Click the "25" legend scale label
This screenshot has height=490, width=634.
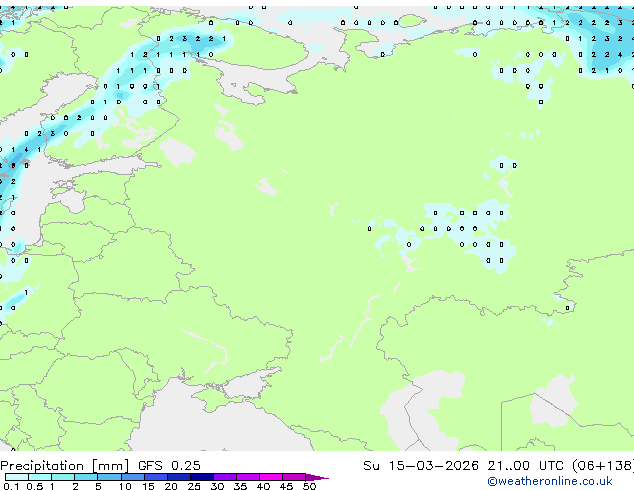pyautogui.click(x=194, y=486)
